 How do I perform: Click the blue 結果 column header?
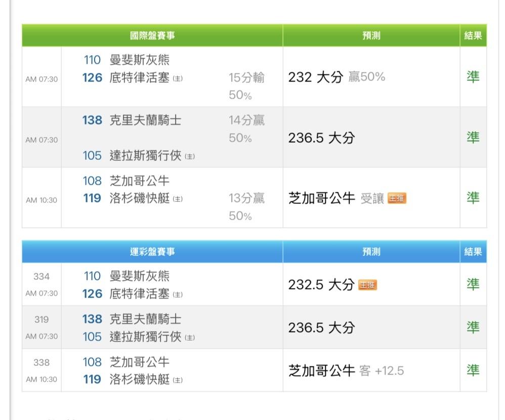pyautogui.click(x=473, y=252)
